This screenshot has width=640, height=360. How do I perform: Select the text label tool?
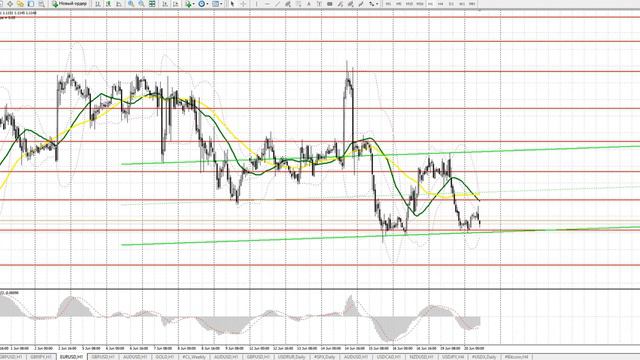(319, 4)
